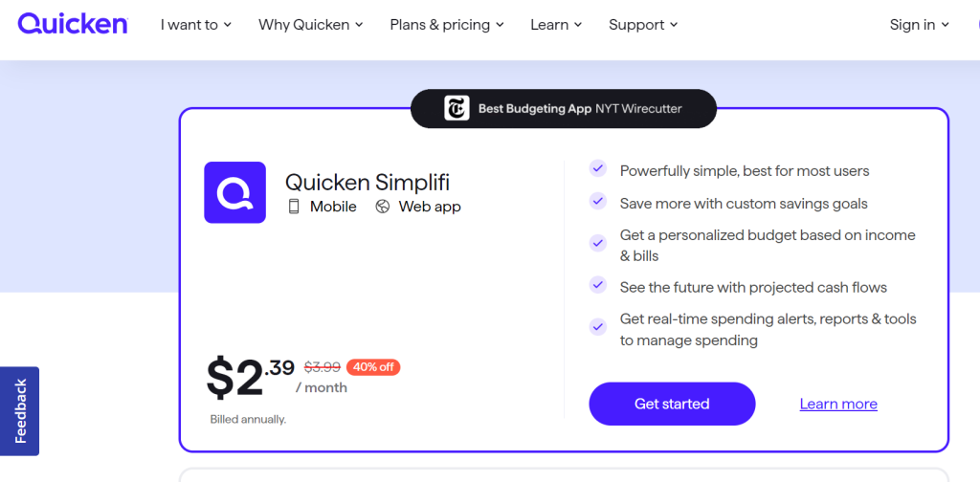Click the purple Quicken Simplifi app icon
This screenshot has height=482, width=980.
click(234, 192)
